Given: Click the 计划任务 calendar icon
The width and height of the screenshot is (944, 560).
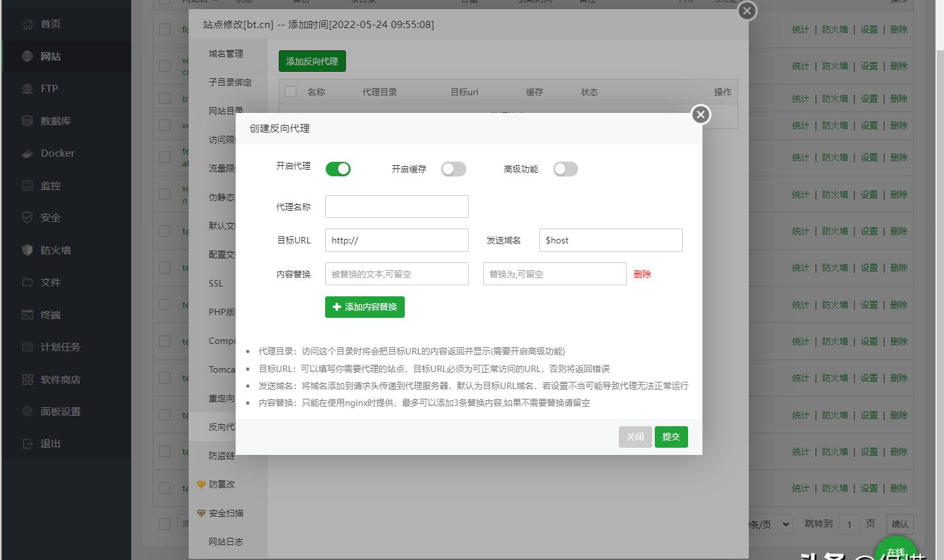Looking at the screenshot, I should coord(27,347).
